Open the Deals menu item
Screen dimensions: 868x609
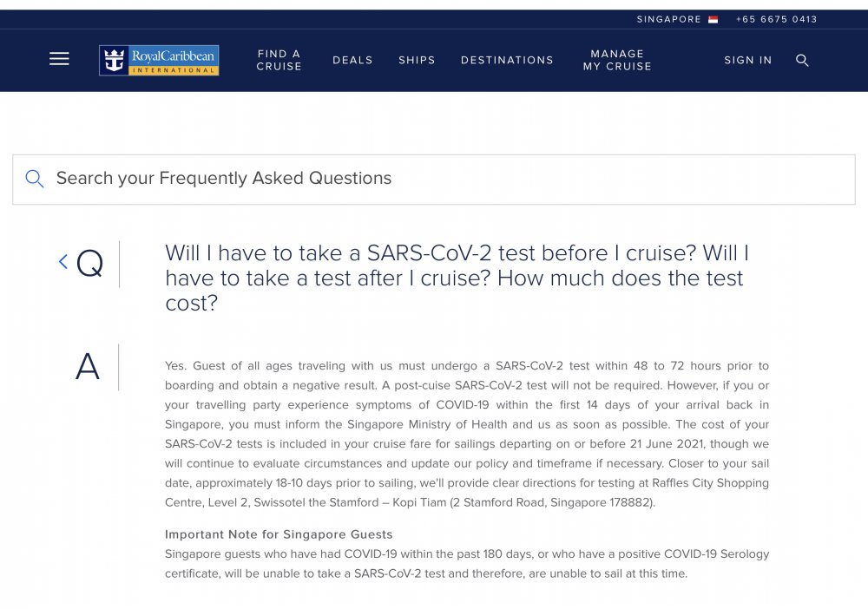click(x=352, y=60)
